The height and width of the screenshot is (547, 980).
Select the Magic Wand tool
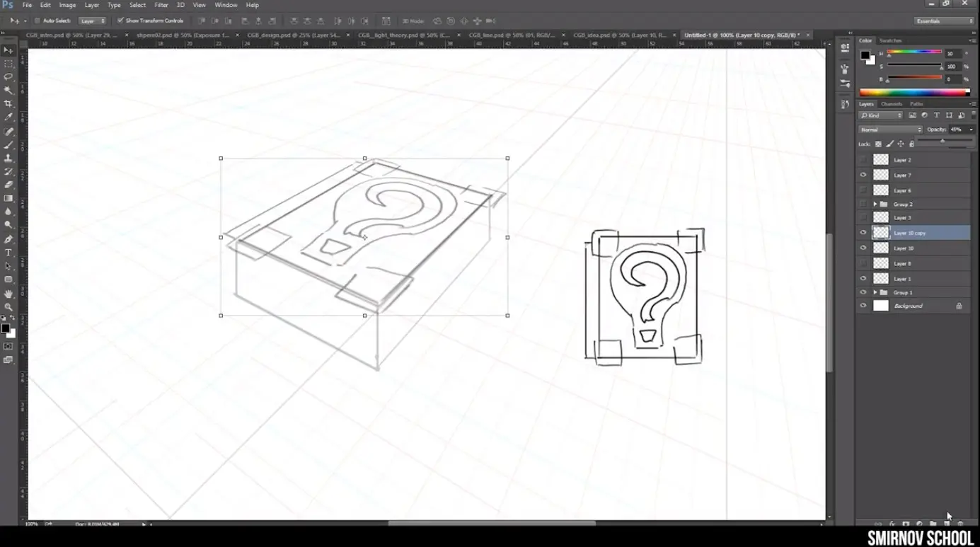8,90
